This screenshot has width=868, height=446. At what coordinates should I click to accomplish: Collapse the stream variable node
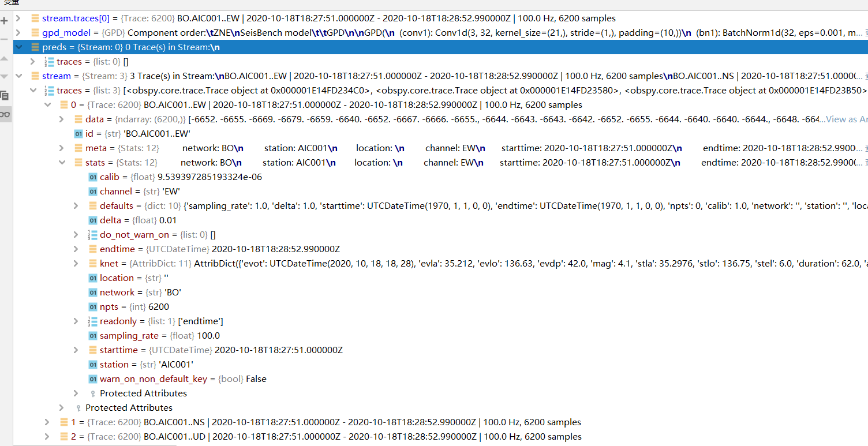coord(18,76)
